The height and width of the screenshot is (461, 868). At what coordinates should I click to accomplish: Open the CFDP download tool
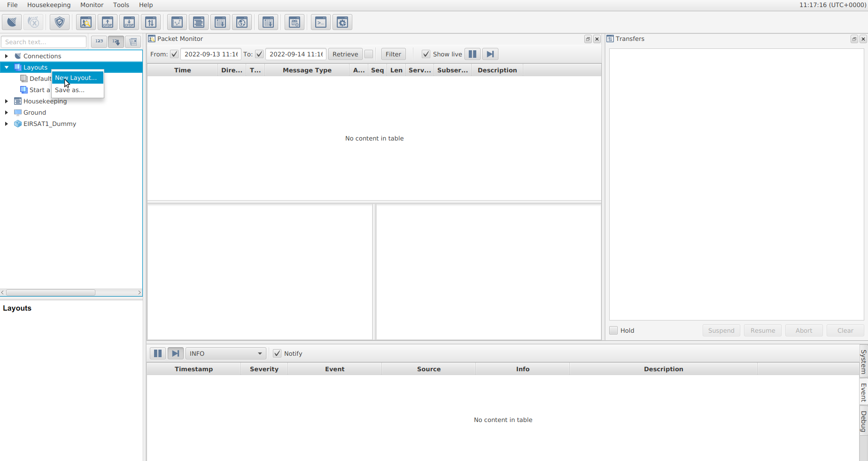pyautogui.click(x=129, y=22)
